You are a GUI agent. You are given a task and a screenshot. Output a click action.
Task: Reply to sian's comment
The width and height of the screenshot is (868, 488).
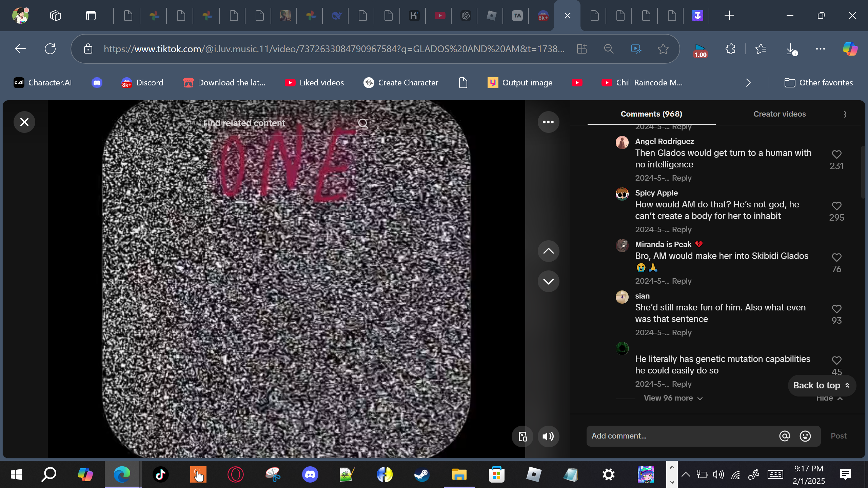point(682,332)
